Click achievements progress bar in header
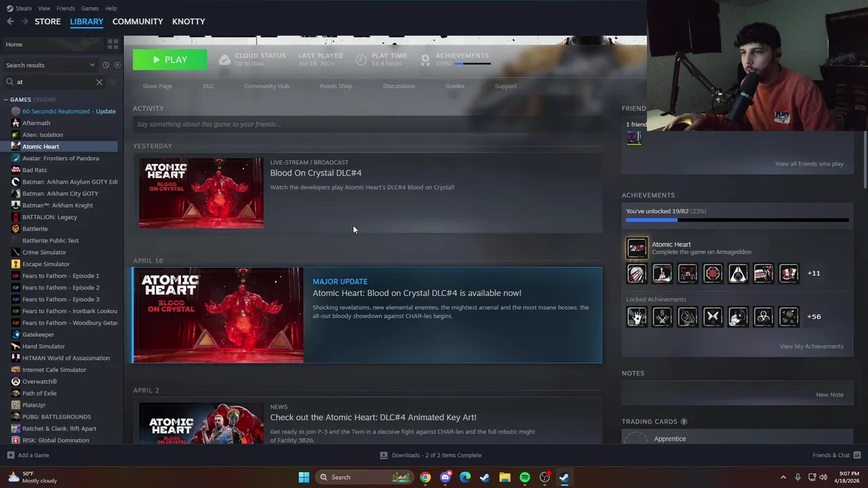Image resolution: width=868 pixels, height=488 pixels. point(473,64)
